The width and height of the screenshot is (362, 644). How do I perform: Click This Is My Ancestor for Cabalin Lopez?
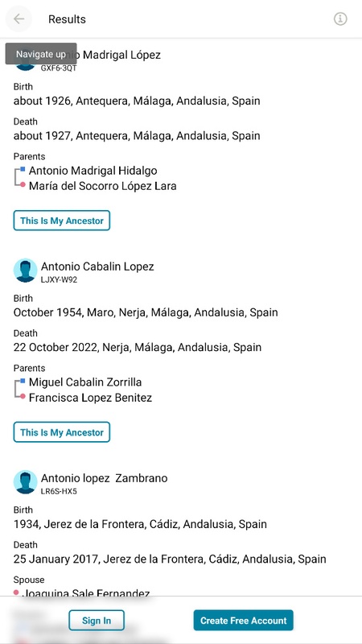click(62, 432)
